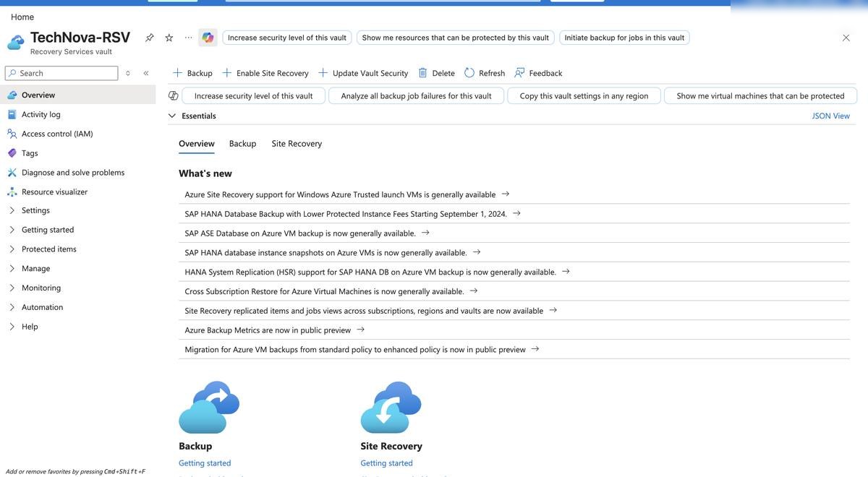
Task: Click Analyze all backup job failures suggestion
Action: (417, 95)
